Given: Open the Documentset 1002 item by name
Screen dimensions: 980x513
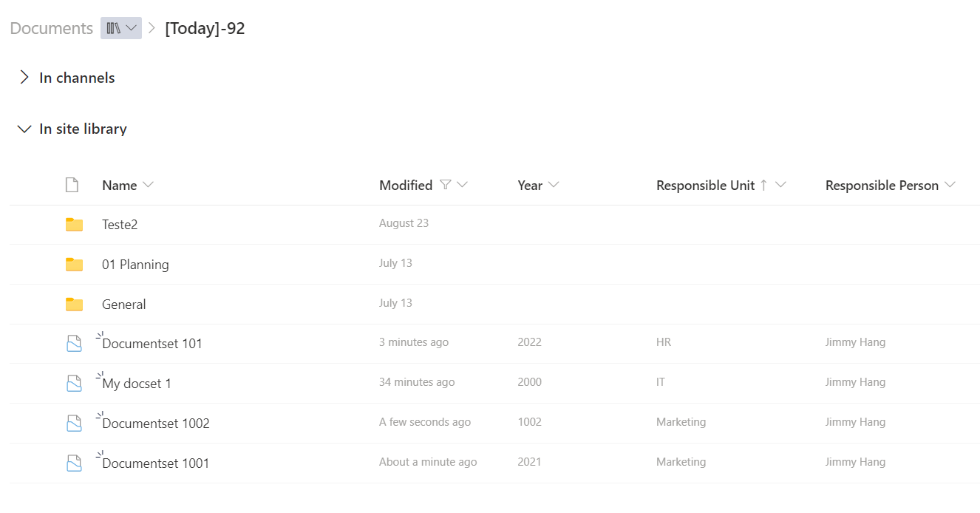Looking at the screenshot, I should coord(156,424).
